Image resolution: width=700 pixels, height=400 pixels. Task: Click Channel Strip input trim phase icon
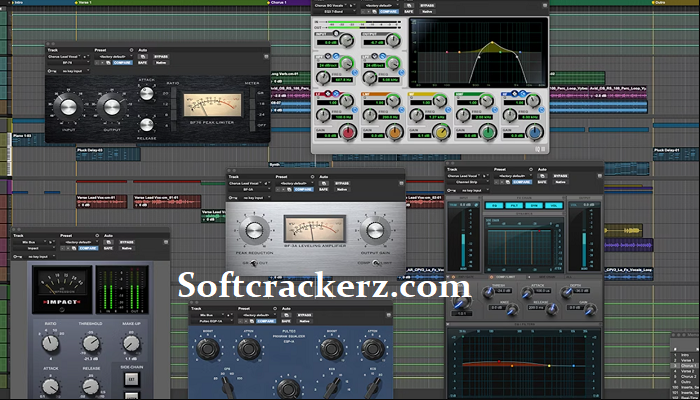476,205
